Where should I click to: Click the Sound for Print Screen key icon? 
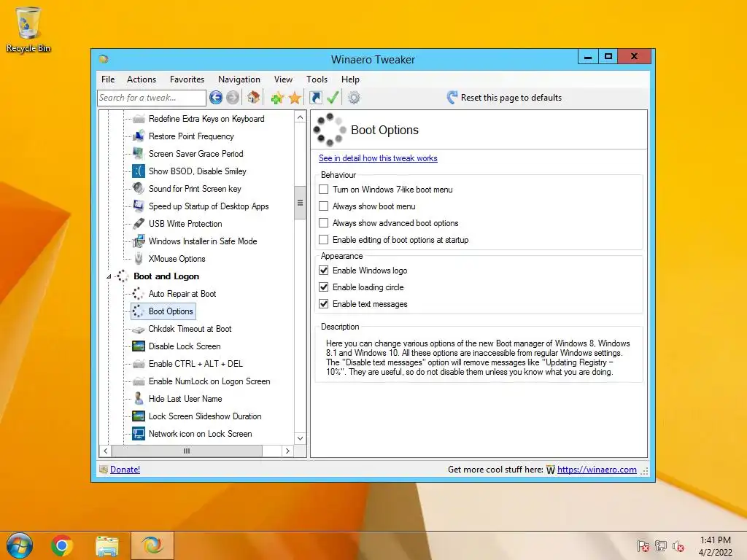139,189
